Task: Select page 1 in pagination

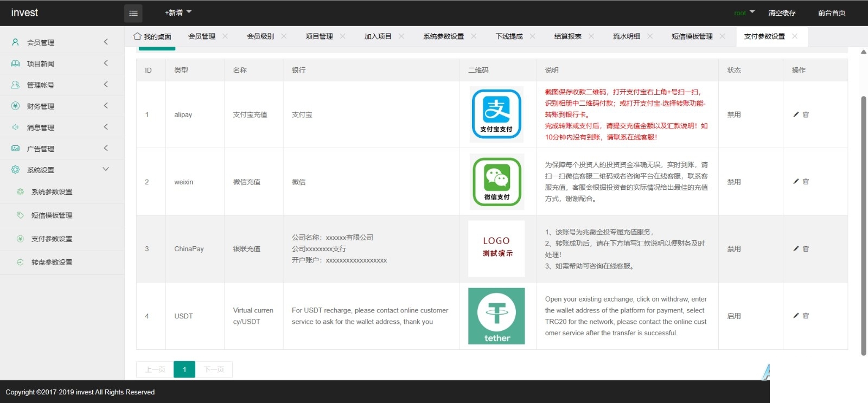Action: [x=184, y=369]
